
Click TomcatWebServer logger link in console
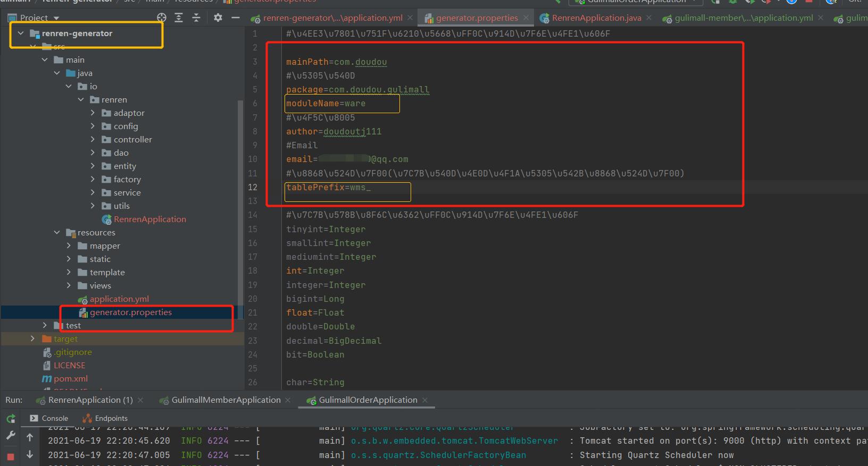click(454, 440)
